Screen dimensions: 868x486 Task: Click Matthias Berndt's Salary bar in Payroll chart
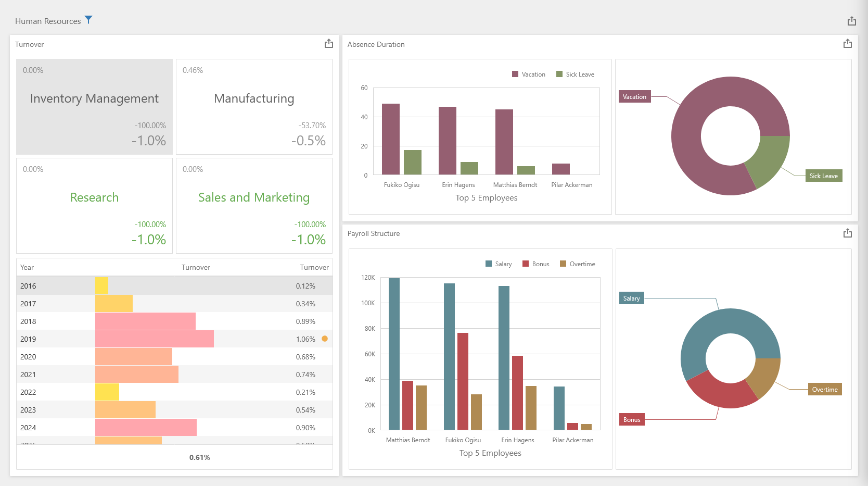click(x=394, y=354)
